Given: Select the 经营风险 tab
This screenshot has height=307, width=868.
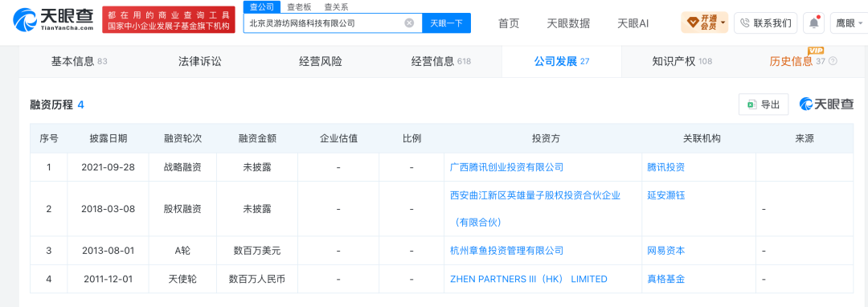Looking at the screenshot, I should 321,61.
